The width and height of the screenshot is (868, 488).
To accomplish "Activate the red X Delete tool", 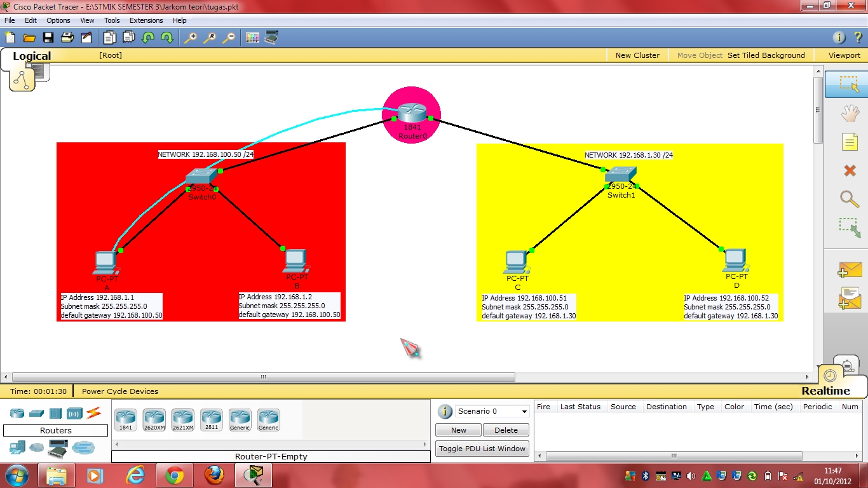I will (x=850, y=170).
